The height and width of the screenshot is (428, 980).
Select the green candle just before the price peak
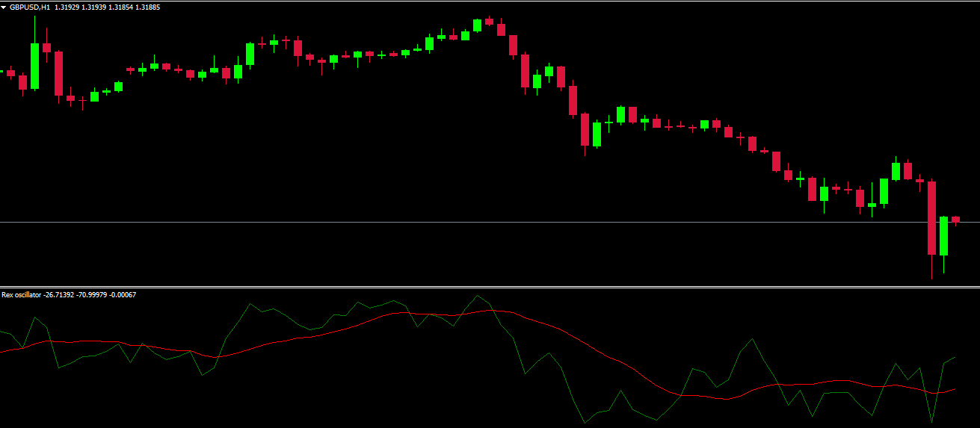tap(477, 25)
